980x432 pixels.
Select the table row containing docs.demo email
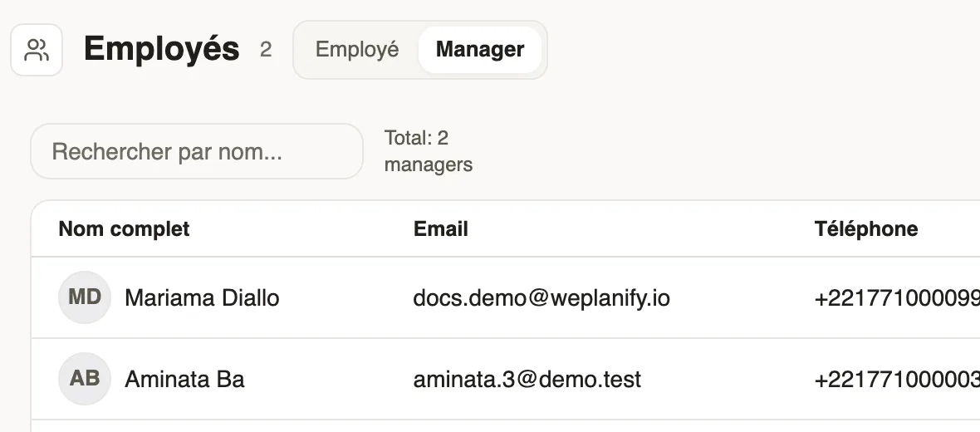(506, 297)
